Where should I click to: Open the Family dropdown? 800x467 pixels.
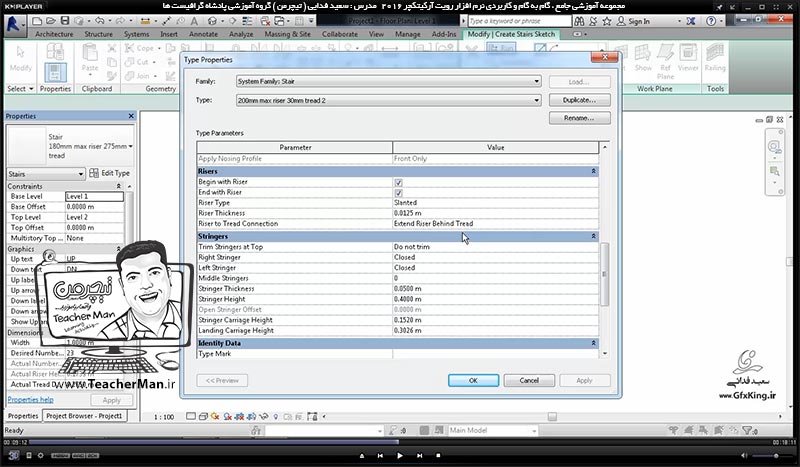point(388,81)
